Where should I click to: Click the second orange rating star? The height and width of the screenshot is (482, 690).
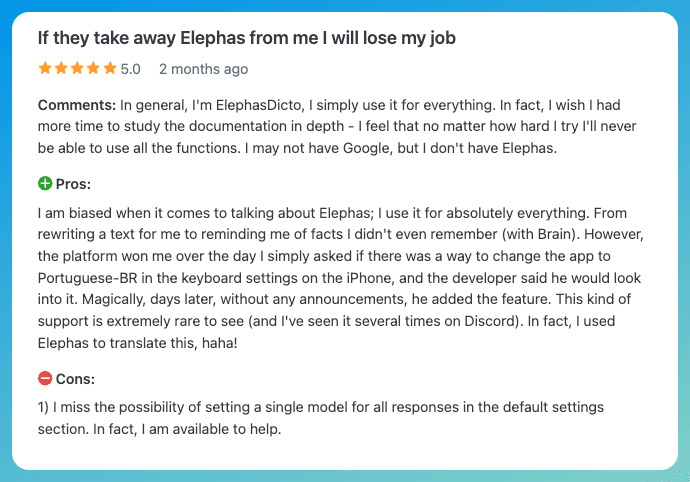[61, 69]
